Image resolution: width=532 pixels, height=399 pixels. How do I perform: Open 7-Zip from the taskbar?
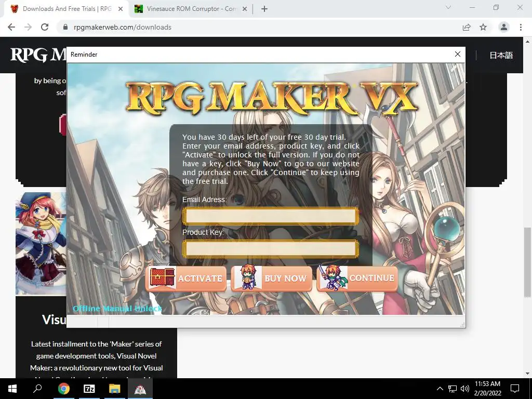tap(89, 389)
